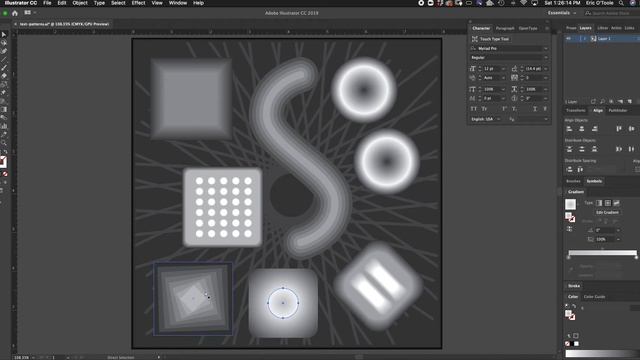Screen dimensions: 640x360
Task: Open Spotlight search in menu bar
Action: tap(621, 3)
